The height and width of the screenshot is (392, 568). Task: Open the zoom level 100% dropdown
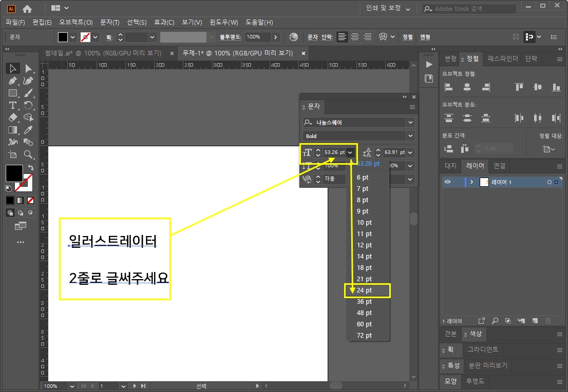[72, 386]
